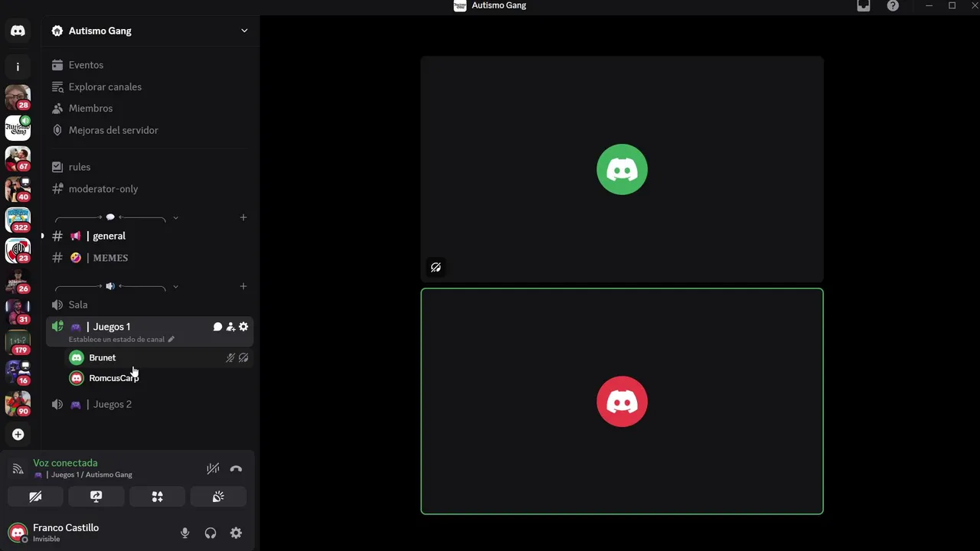Toggle microphone mute
The image size is (980, 551).
click(185, 533)
